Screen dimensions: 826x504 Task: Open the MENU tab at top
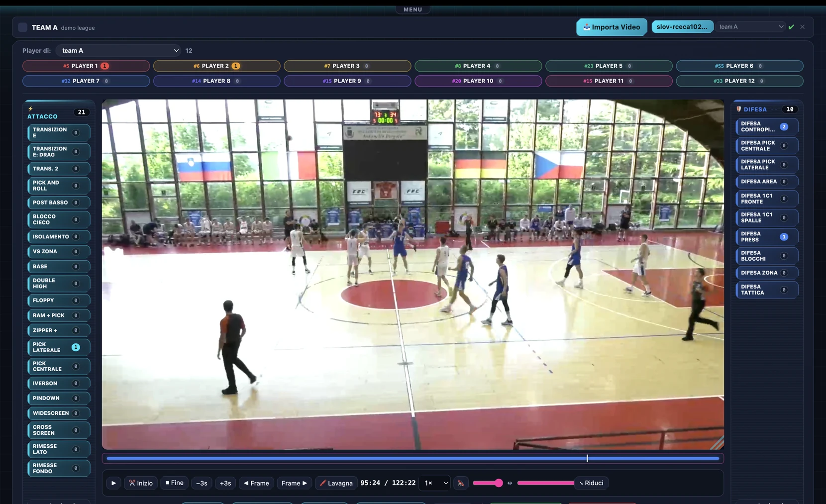413,9
